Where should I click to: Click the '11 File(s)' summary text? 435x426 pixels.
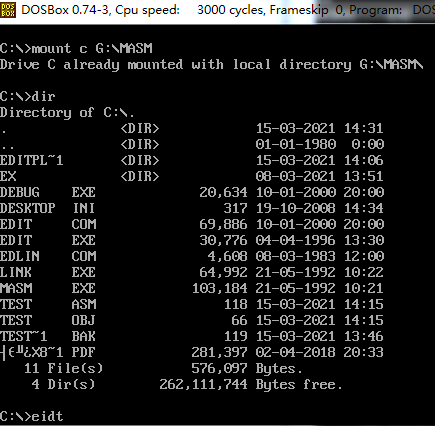pos(63,368)
